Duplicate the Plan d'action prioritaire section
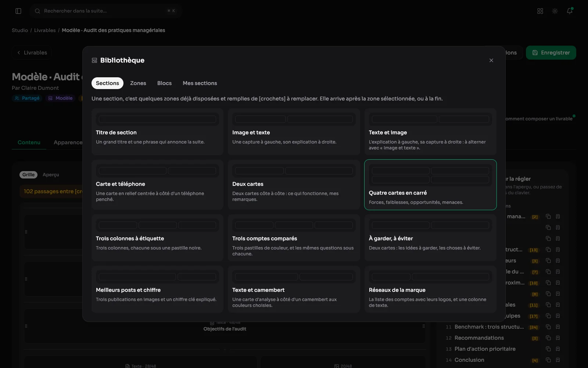 point(548,349)
